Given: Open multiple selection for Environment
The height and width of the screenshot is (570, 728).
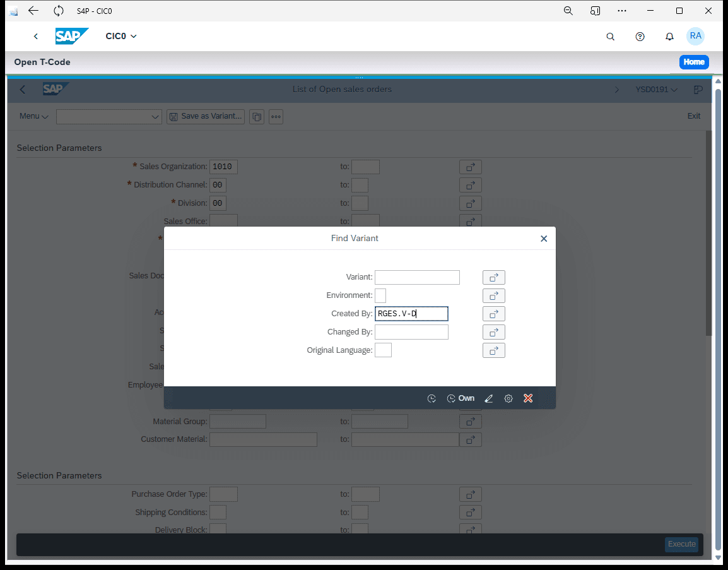Looking at the screenshot, I should tap(493, 295).
